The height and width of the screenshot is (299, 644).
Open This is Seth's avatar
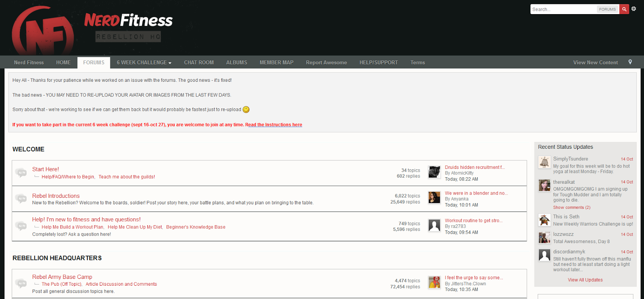tap(545, 220)
